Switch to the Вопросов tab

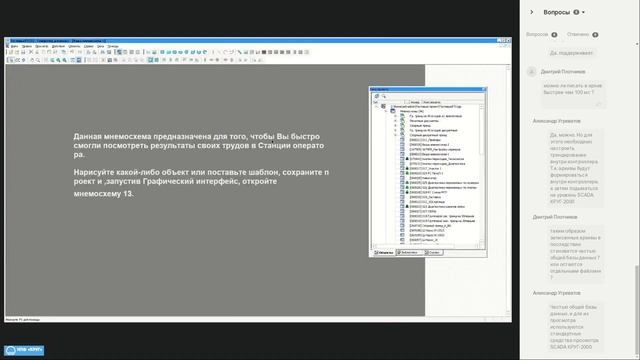pyautogui.click(x=541, y=34)
